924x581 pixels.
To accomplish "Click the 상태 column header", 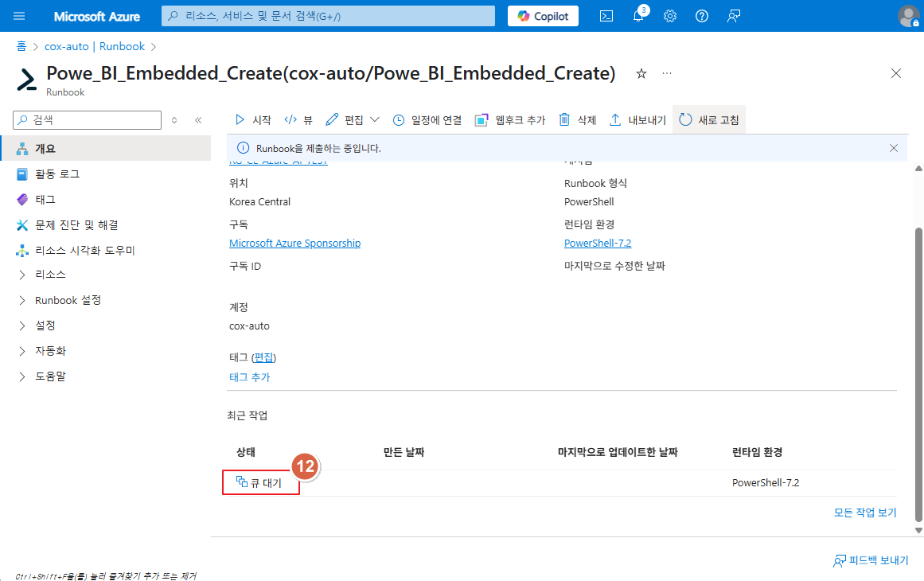I will pyautogui.click(x=246, y=453).
